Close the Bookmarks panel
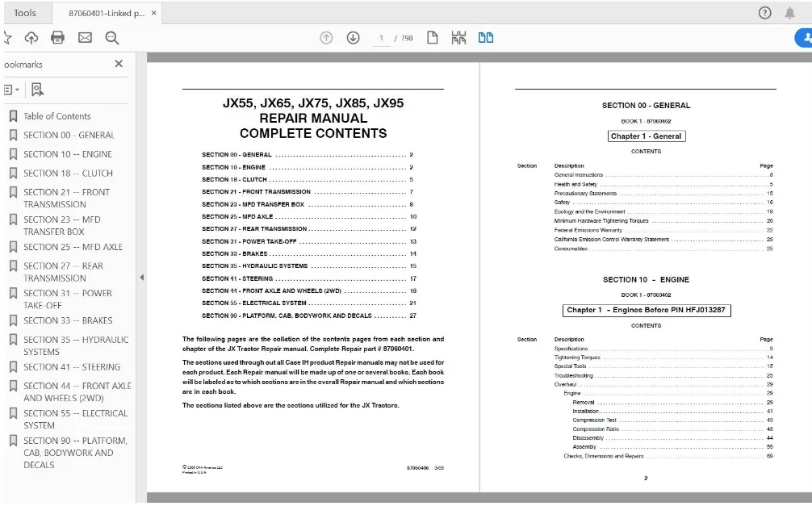The height and width of the screenshot is (506, 812). [119, 64]
